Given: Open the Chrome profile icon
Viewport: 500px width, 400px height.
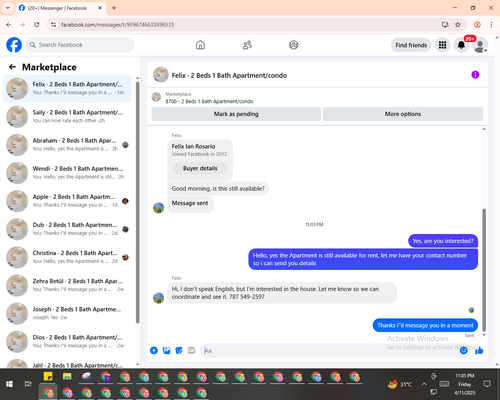Looking at the screenshot, I should click(x=477, y=25).
